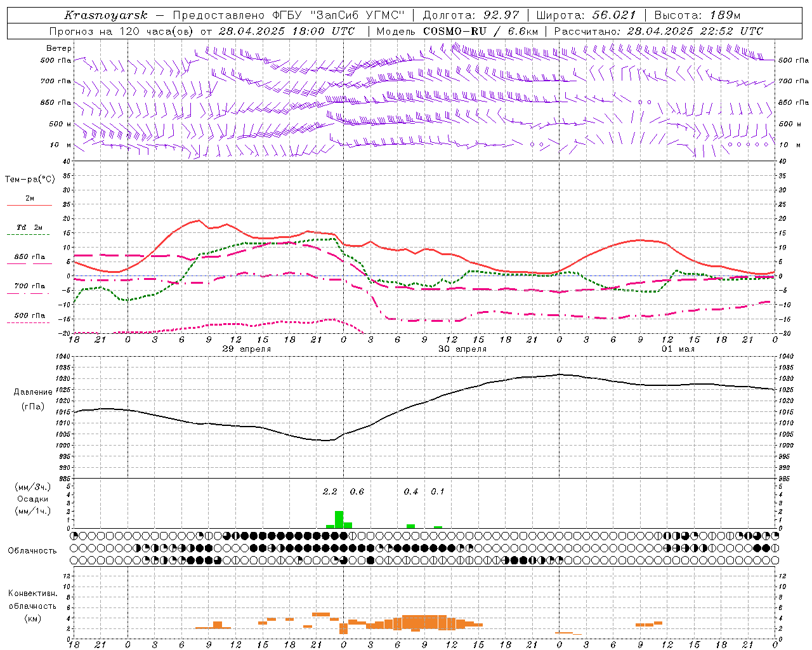Click the 'Облачность' cloud cover label
Image resolution: width=812 pixels, height=650 pixels.
[32, 551]
